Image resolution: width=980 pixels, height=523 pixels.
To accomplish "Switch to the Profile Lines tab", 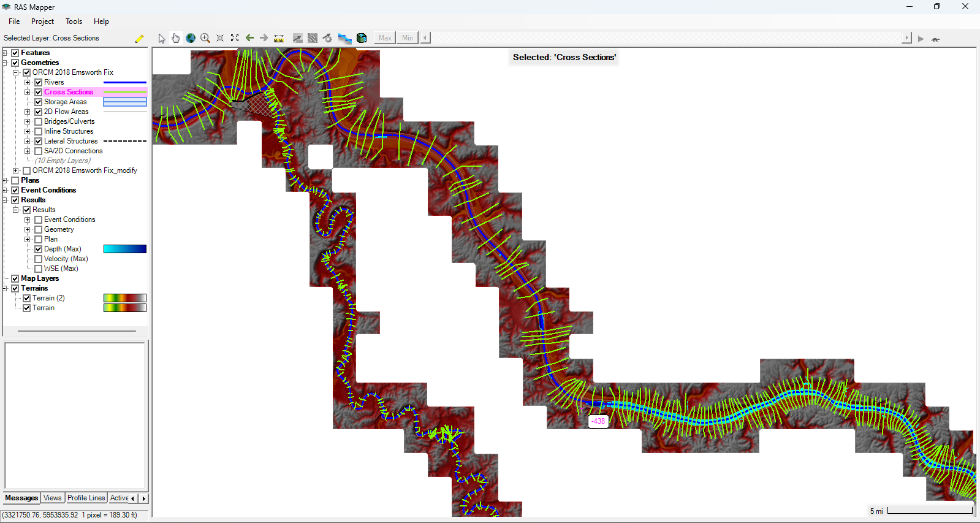I will [86, 498].
